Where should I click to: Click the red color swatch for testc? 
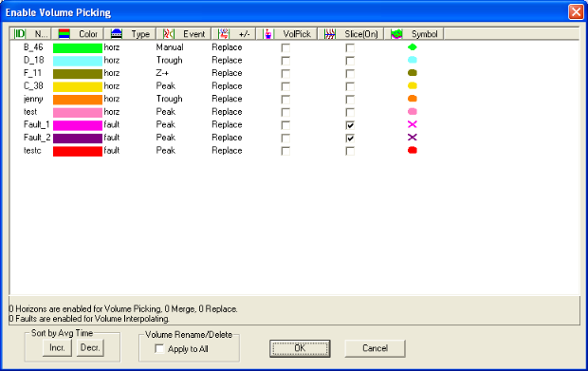[78, 151]
